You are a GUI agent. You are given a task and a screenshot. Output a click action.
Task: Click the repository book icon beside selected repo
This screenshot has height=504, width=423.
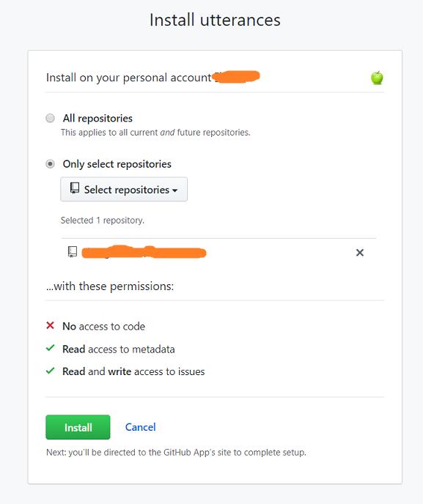(x=73, y=252)
